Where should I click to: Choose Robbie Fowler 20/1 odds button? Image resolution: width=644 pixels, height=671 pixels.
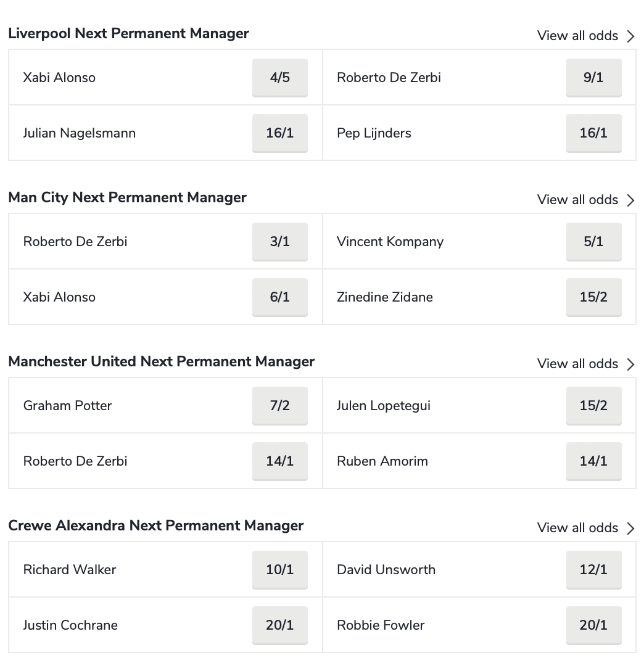click(593, 625)
